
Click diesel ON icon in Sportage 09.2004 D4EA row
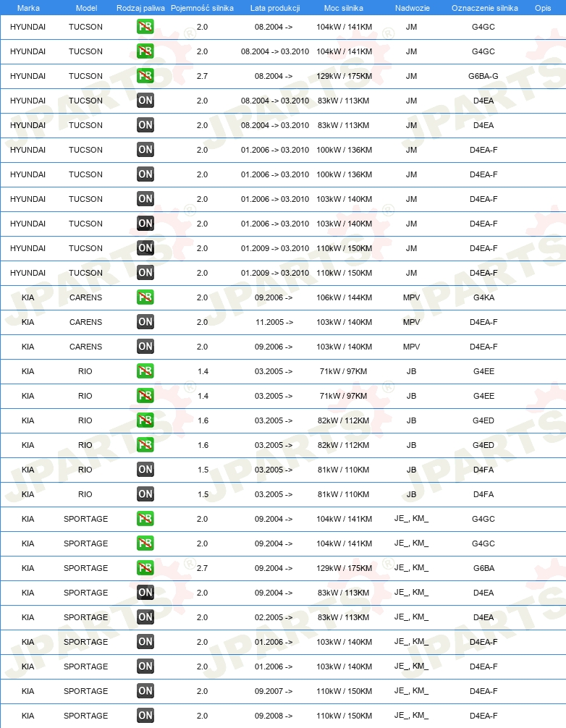145,593
